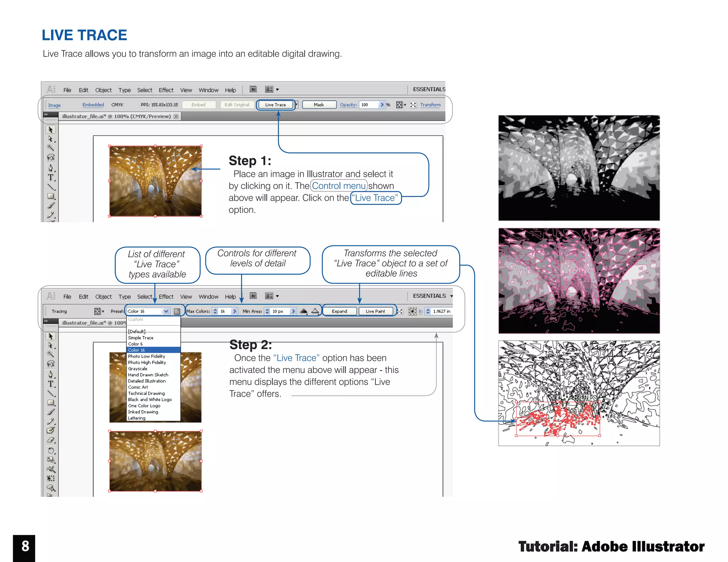The width and height of the screenshot is (728, 562).
Task: Click the reference point grid icon
Action: coord(412,311)
